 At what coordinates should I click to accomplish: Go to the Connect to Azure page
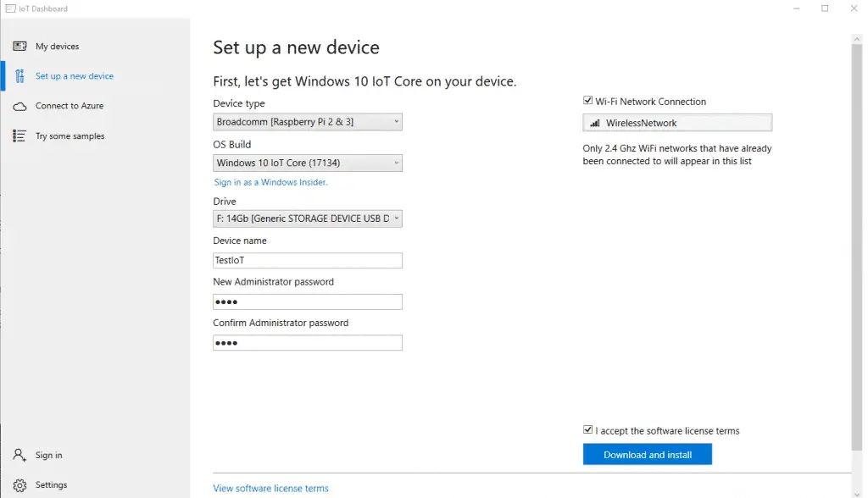pos(70,106)
